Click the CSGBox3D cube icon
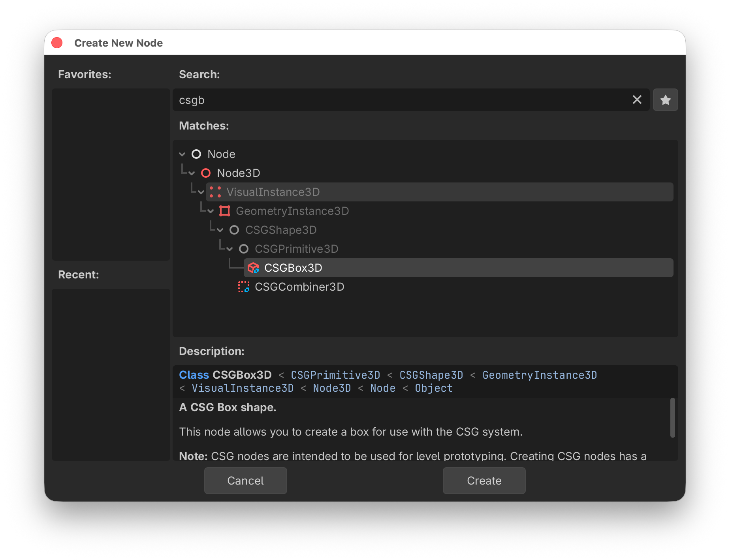Screen dimensions: 730x560 [x=253, y=268]
